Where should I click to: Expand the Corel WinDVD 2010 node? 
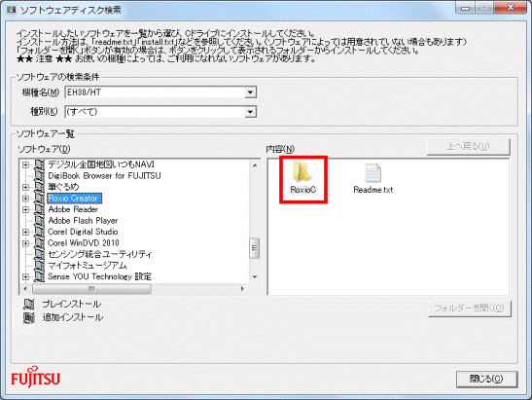pyautogui.click(x=25, y=243)
